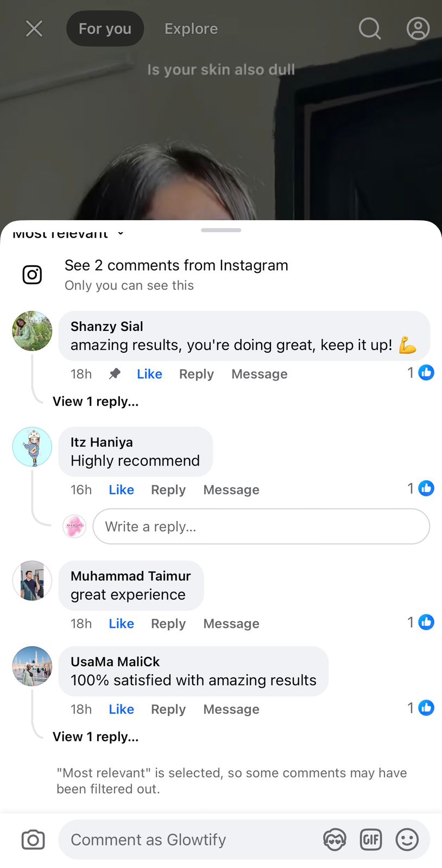Click Reply on Muhammad Taimur's comment
Image resolution: width=442 pixels, height=868 pixels.
[x=168, y=623]
